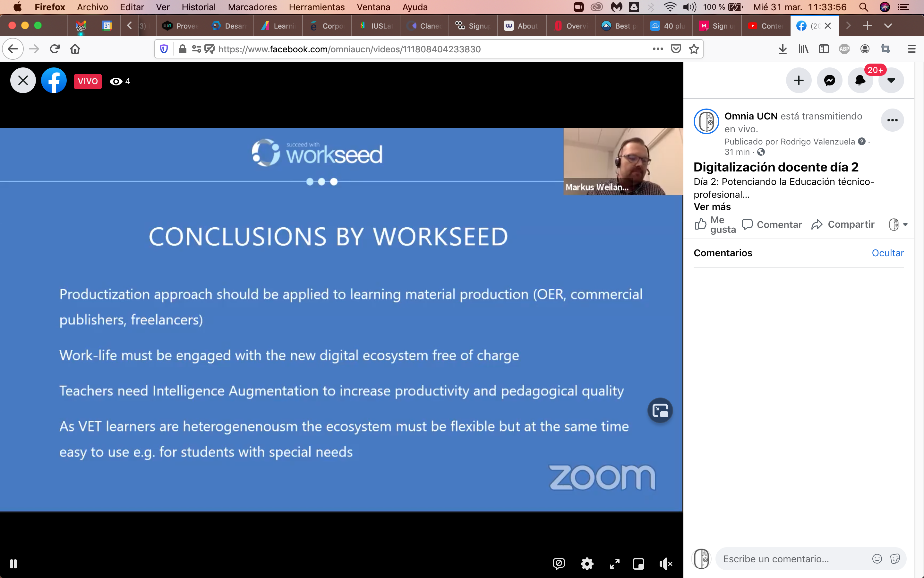The image size is (924, 578).
Task: Hide comments with Ocultar
Action: [888, 253]
